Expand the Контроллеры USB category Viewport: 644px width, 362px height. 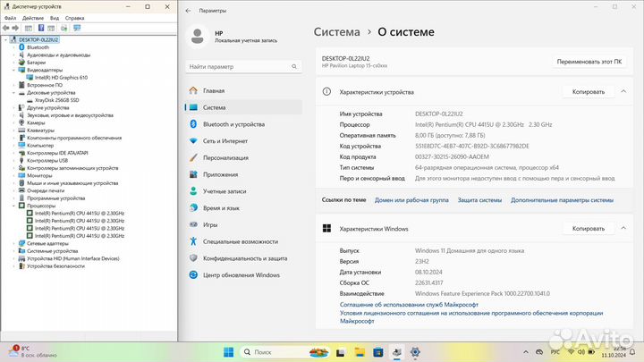13,161
